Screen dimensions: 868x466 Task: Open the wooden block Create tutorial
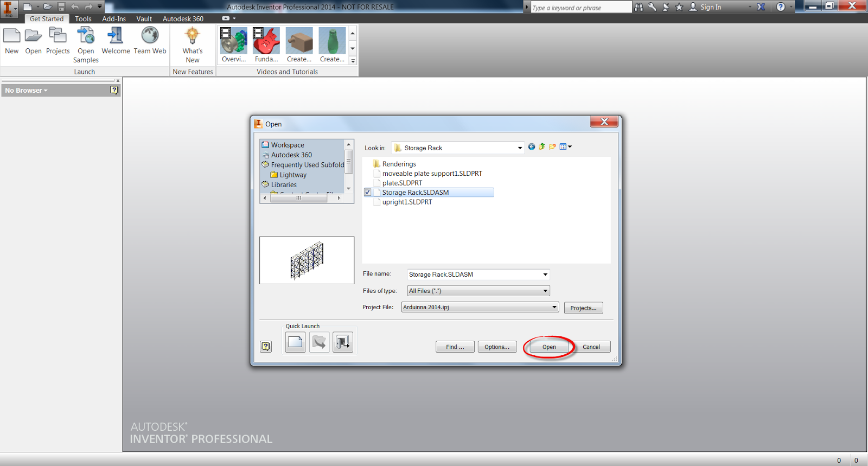299,45
